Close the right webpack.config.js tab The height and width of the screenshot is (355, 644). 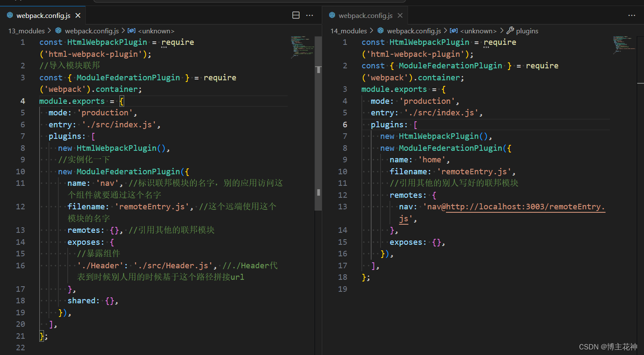point(400,15)
